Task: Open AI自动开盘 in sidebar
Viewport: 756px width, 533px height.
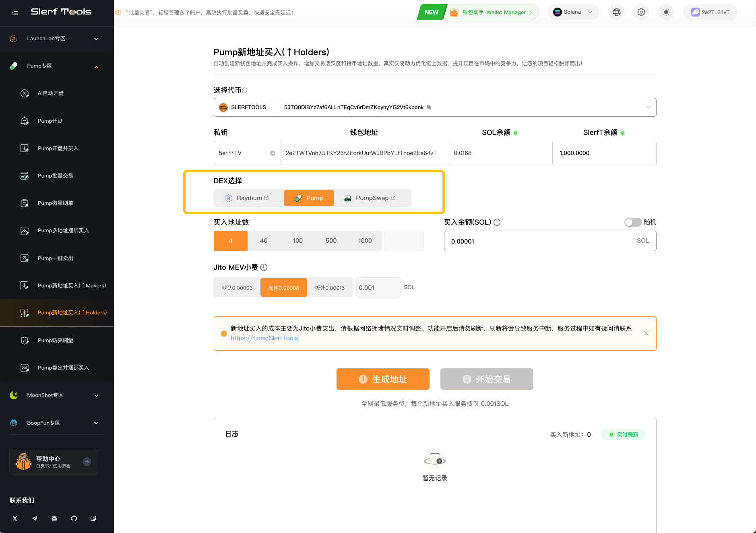Action: 57,93
